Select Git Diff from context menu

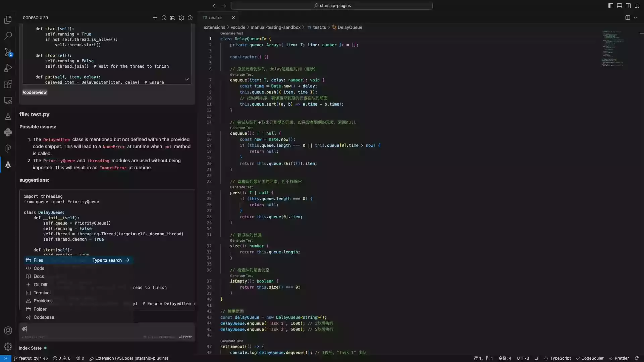click(x=40, y=285)
